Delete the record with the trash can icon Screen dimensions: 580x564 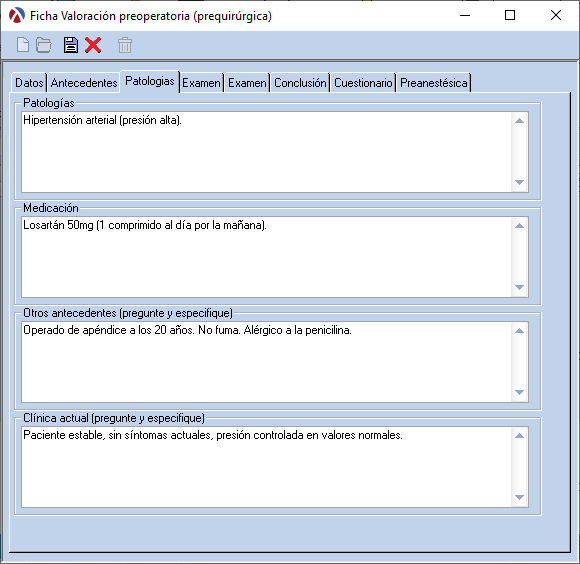pyautogui.click(x=125, y=45)
